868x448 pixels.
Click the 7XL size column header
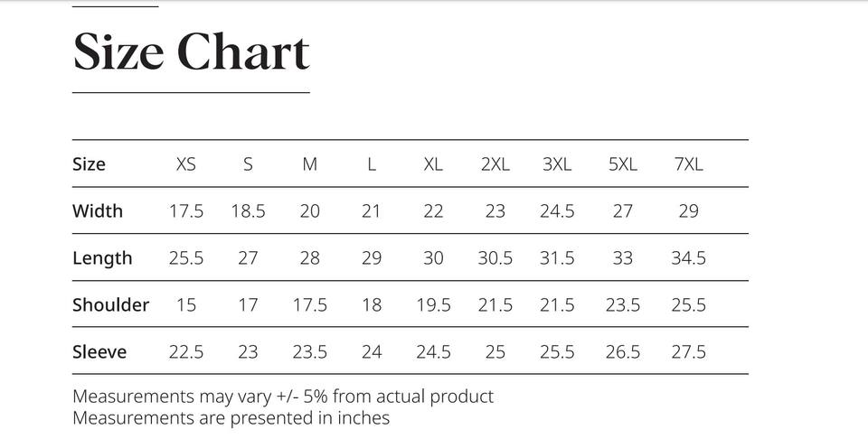689,164
